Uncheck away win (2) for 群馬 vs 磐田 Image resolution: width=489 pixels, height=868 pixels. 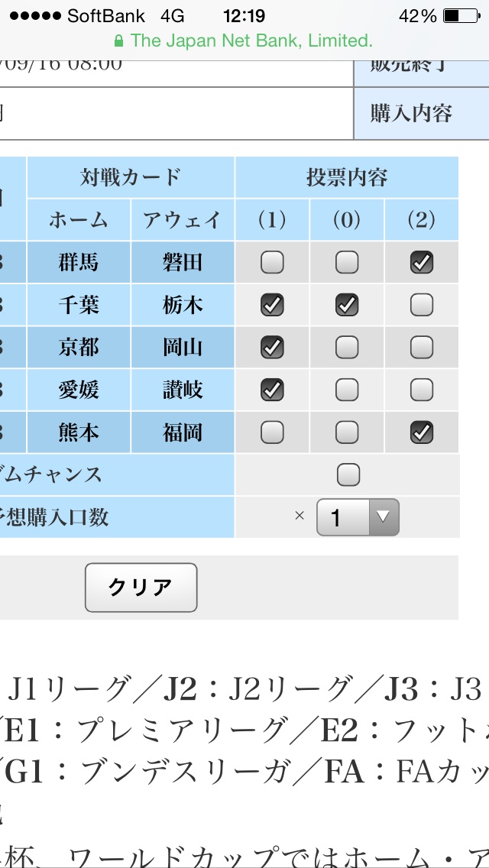(x=422, y=263)
